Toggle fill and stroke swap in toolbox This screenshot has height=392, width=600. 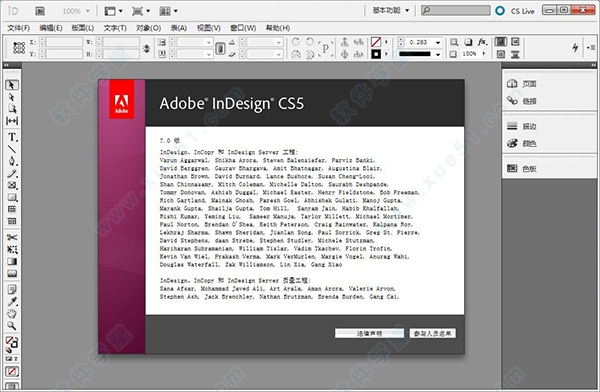coord(15,339)
